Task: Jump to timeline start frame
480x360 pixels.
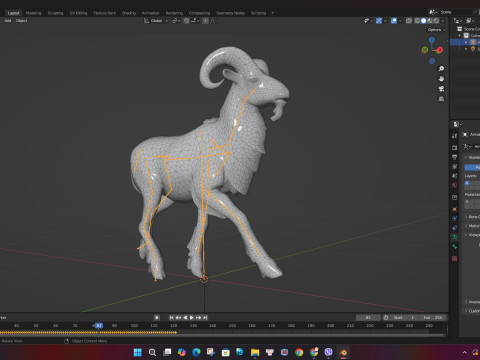Action: (x=171, y=318)
